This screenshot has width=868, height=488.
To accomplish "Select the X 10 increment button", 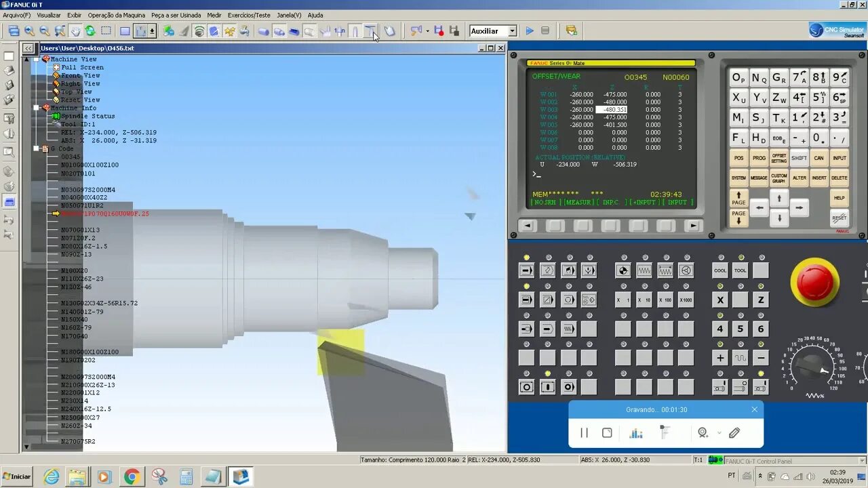I will (644, 300).
